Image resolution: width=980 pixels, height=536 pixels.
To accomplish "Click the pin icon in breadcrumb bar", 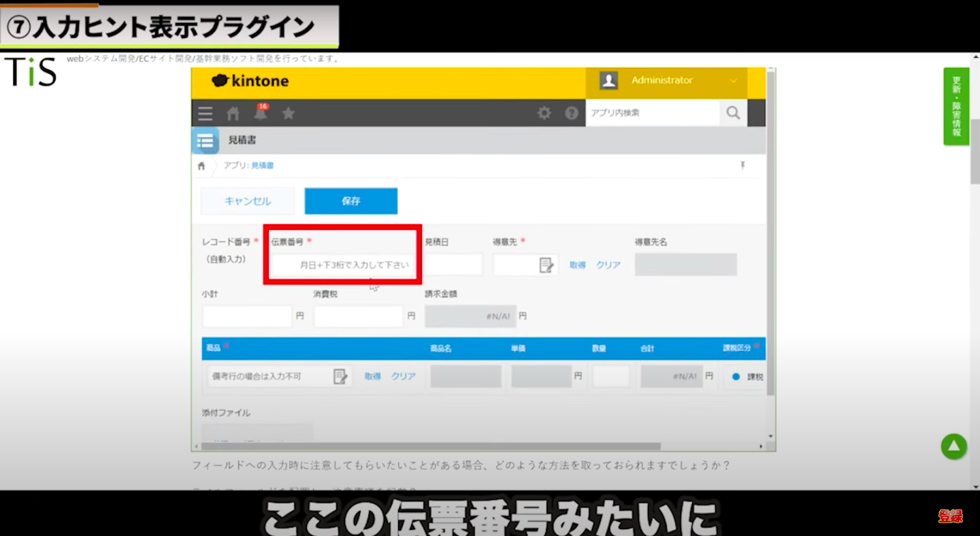I will 742,166.
